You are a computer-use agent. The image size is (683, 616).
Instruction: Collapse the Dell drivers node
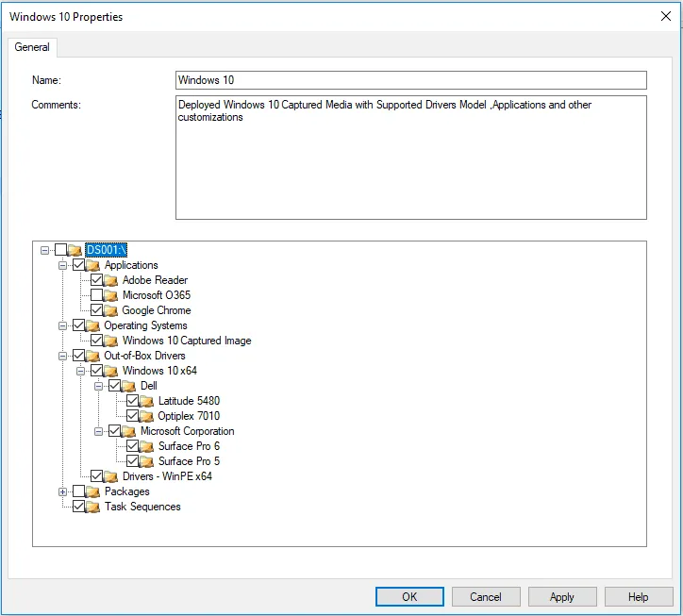point(98,387)
